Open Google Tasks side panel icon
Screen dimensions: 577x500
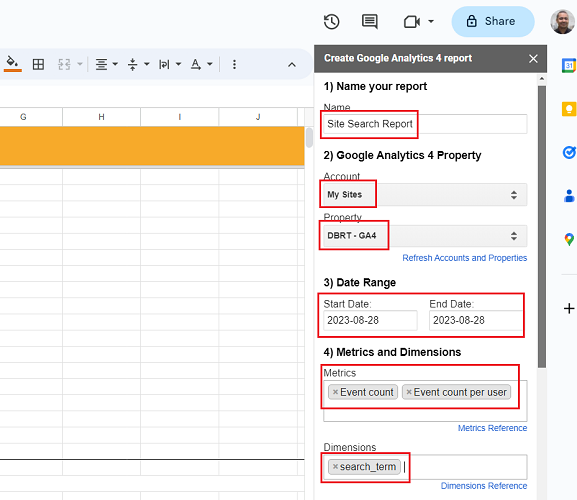coord(569,152)
